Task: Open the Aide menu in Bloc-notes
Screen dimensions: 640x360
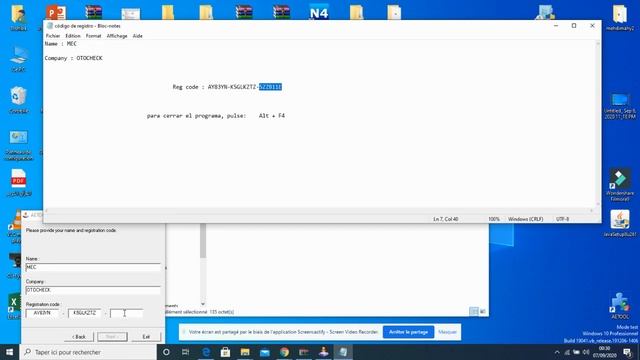Action: click(138, 36)
